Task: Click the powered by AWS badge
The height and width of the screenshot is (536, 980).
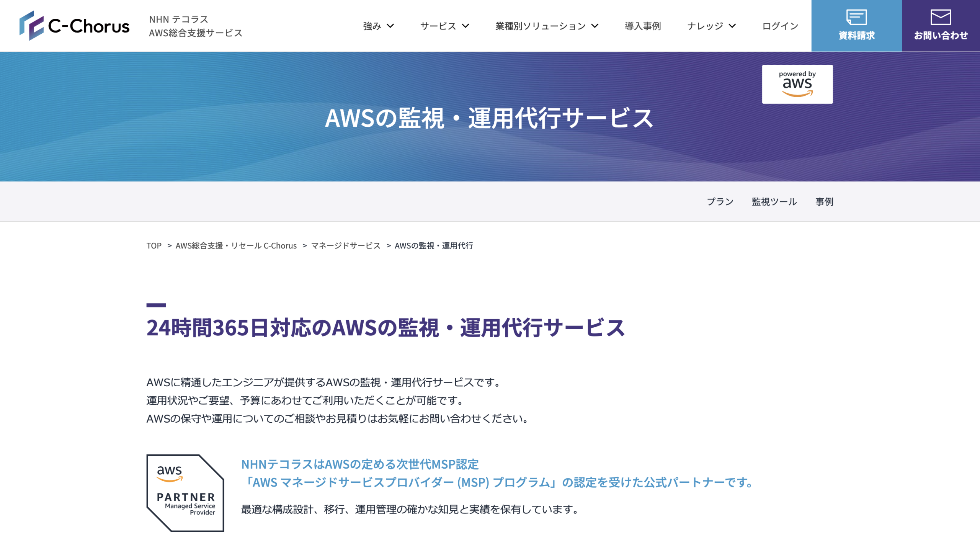Action: point(797,84)
